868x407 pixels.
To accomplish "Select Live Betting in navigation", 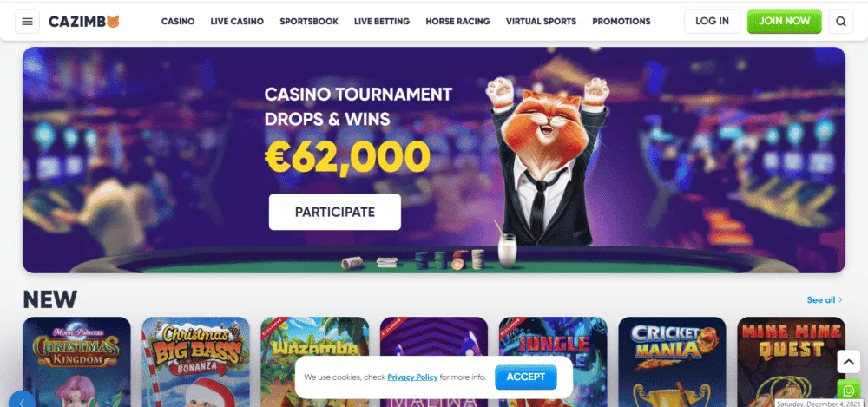I will click(382, 22).
